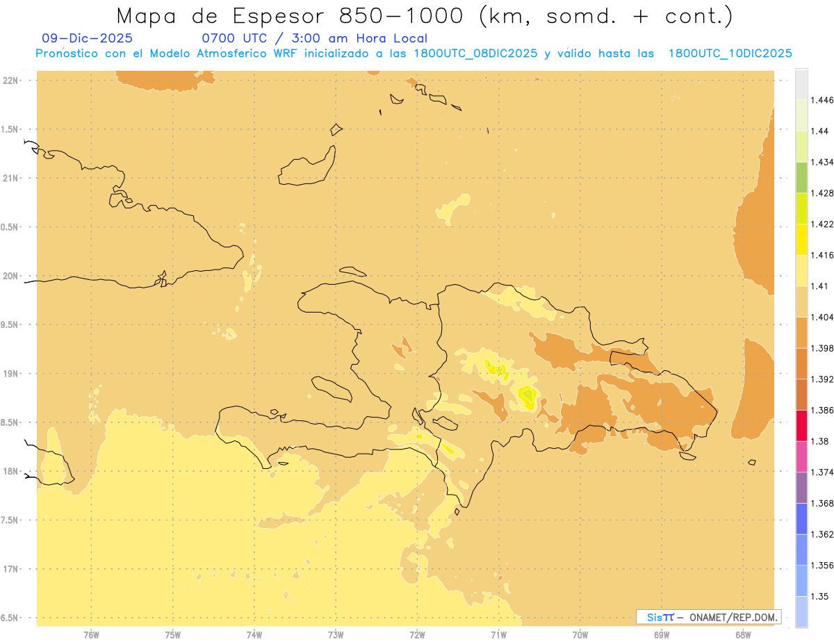
Task: Click the "70W" longitude label
Action: click(580, 635)
